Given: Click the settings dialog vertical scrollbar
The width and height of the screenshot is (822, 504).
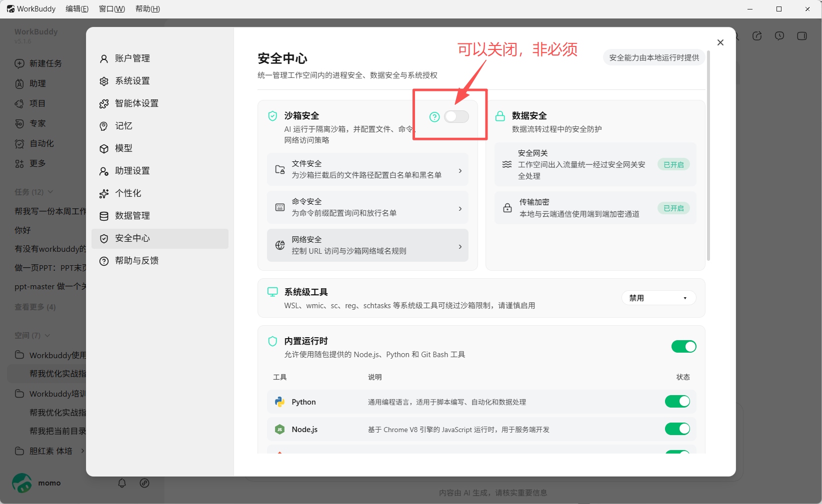Looking at the screenshot, I should pyautogui.click(x=708, y=155).
